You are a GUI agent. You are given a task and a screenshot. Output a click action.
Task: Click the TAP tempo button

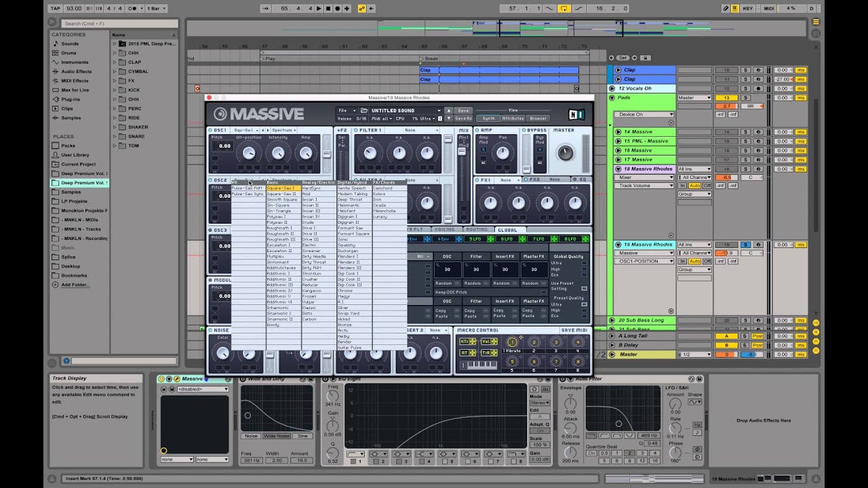point(56,8)
